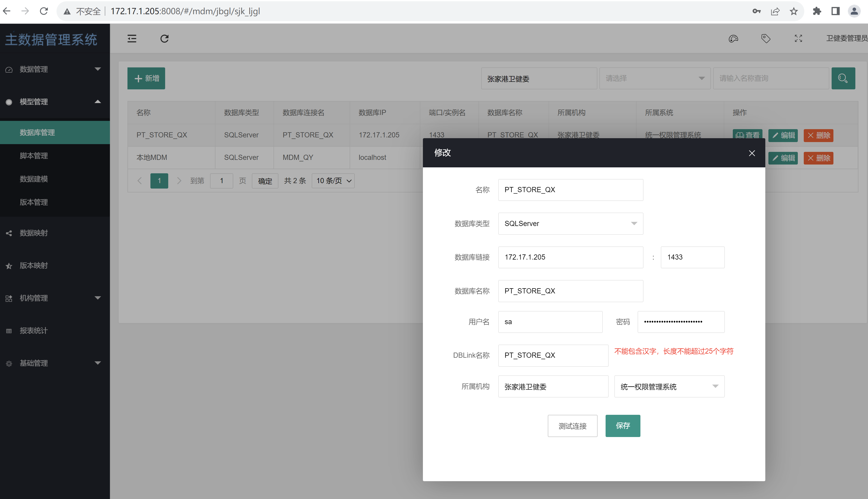Collapse the 模型管理 sidebar menu
This screenshot has height=499, width=868.
coord(55,102)
